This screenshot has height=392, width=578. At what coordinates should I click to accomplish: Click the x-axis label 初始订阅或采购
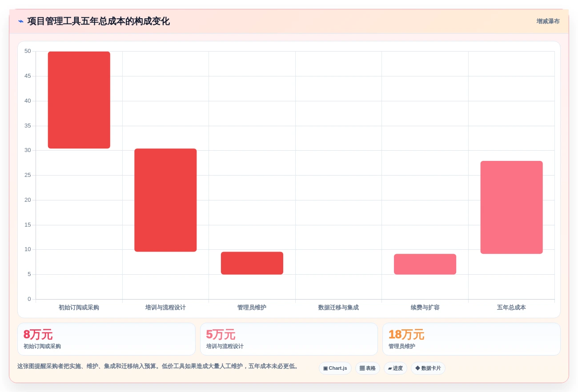point(79,308)
